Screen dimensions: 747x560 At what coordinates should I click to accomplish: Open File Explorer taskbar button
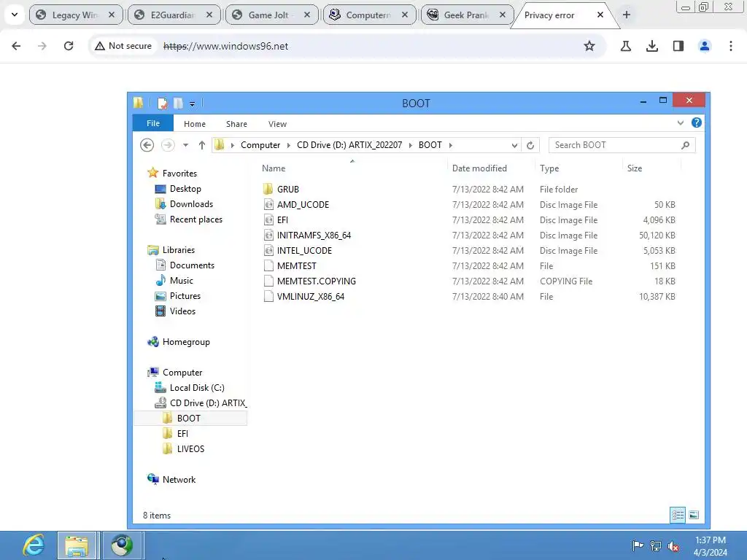pyautogui.click(x=77, y=545)
